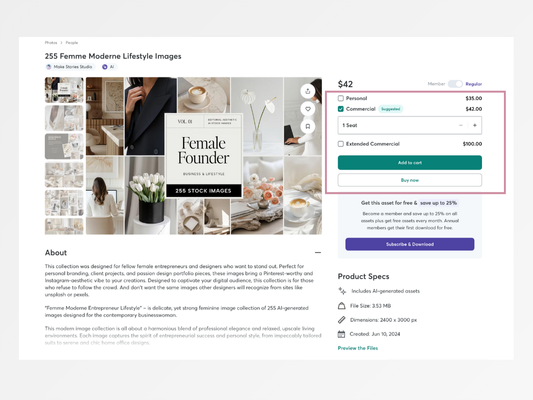
Task: Click the Buy now button
Action: (410, 180)
